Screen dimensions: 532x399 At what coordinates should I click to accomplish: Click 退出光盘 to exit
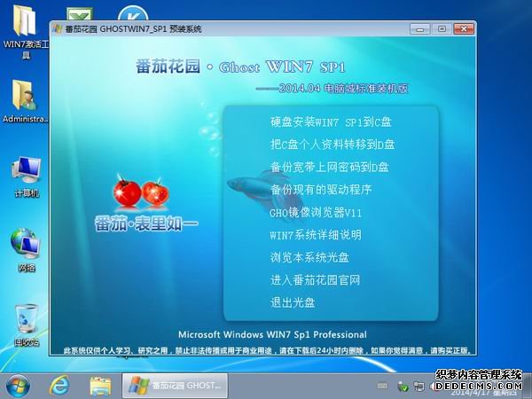tap(293, 302)
